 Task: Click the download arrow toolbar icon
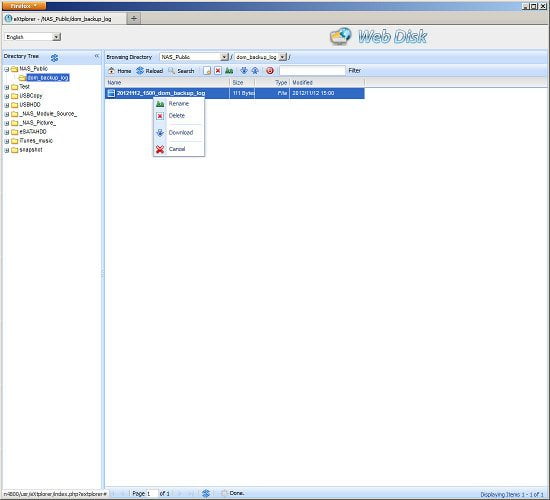tap(244, 71)
